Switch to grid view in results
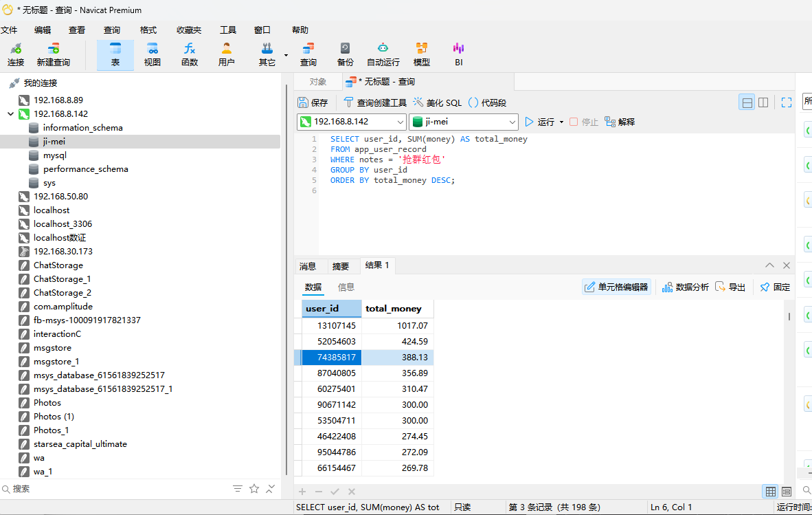 coord(771,491)
